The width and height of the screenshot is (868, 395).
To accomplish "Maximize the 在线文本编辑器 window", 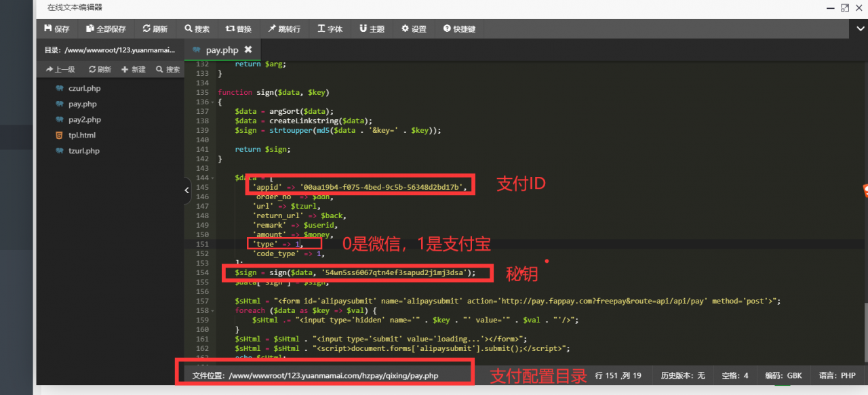I will pyautogui.click(x=844, y=7).
